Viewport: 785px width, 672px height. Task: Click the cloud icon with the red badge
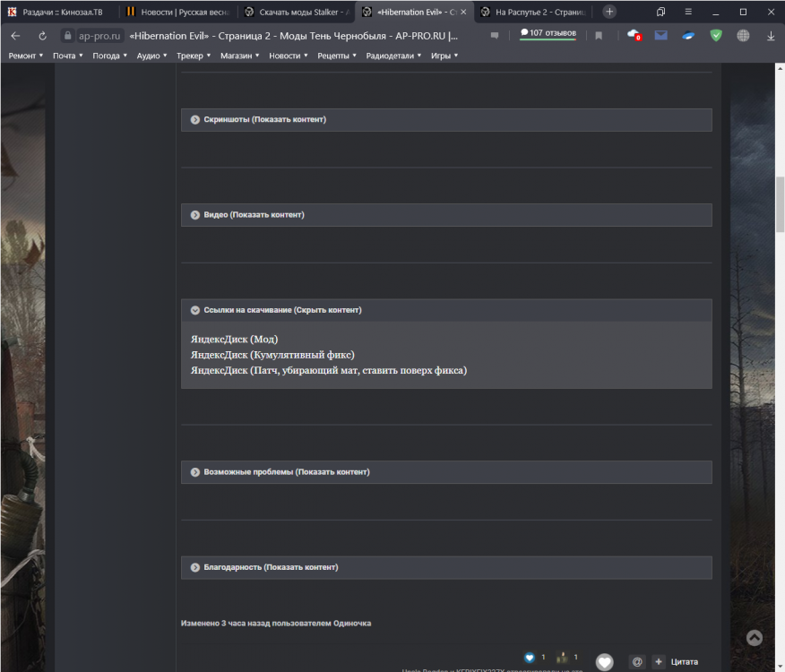click(634, 36)
